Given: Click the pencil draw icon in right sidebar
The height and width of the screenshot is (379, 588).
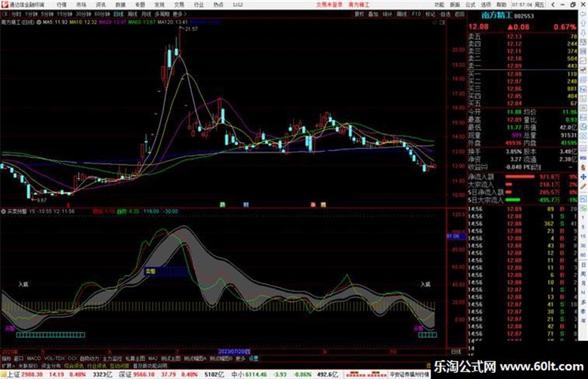Looking at the screenshot, I should coord(583,187).
